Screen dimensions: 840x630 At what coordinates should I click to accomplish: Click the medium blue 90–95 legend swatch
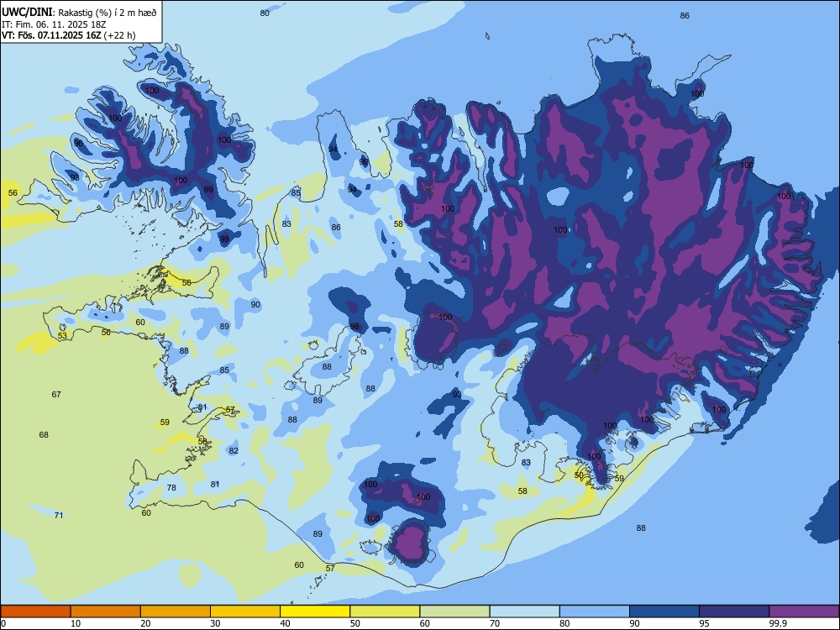tap(664, 612)
